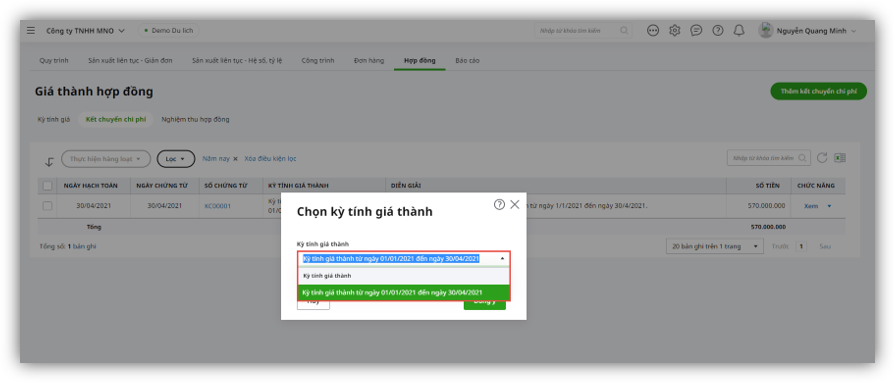The width and height of the screenshot is (895, 383).
Task: Tick the select-all checkbox in table header
Action: point(47,186)
